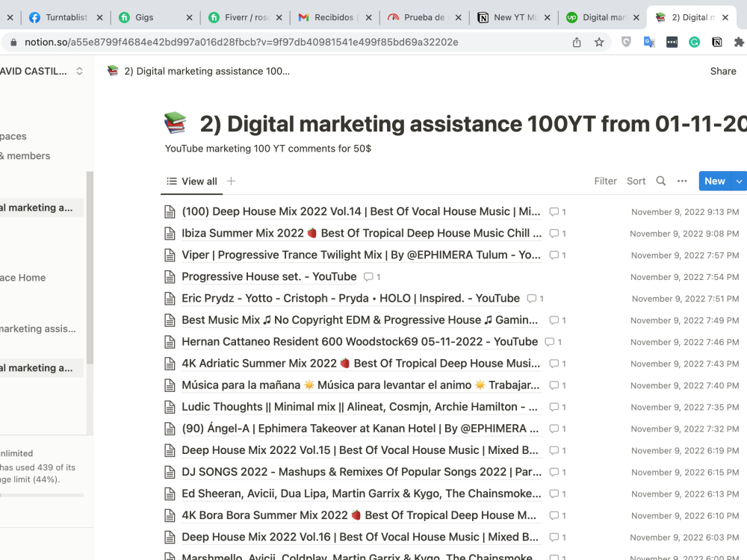Close the Recibidos Gmail tab
Image resolution: width=747 pixels, height=560 pixels.
pyautogui.click(x=368, y=18)
